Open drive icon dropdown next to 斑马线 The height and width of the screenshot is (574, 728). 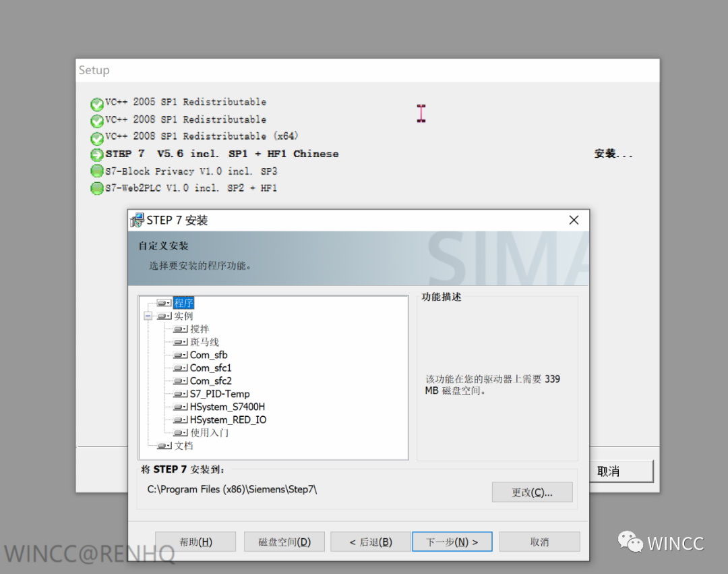click(180, 342)
